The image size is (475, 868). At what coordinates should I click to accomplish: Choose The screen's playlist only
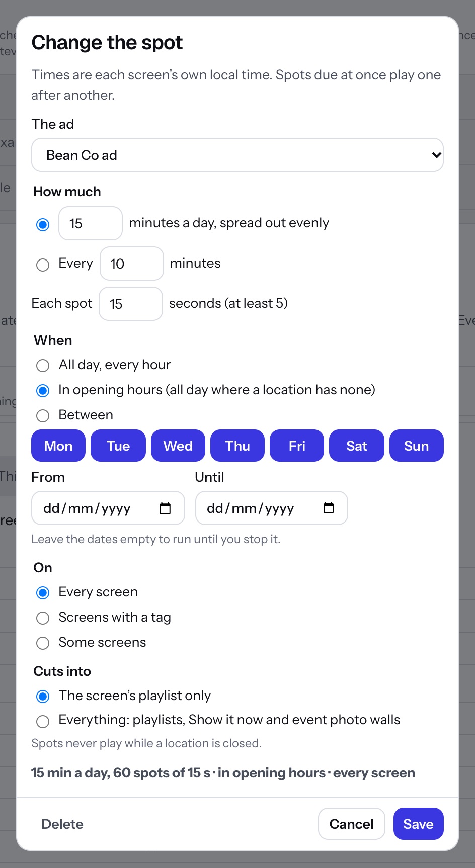pyautogui.click(x=43, y=696)
